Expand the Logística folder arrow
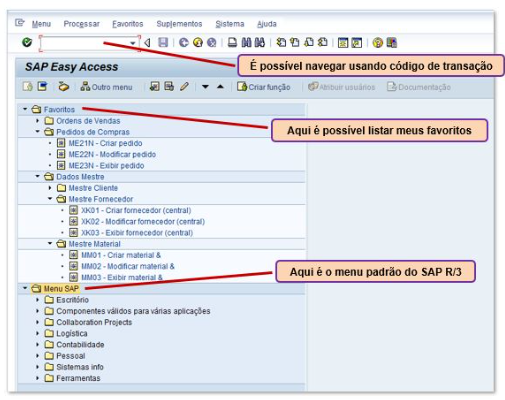The height and width of the screenshot is (400, 505). tap(37, 333)
